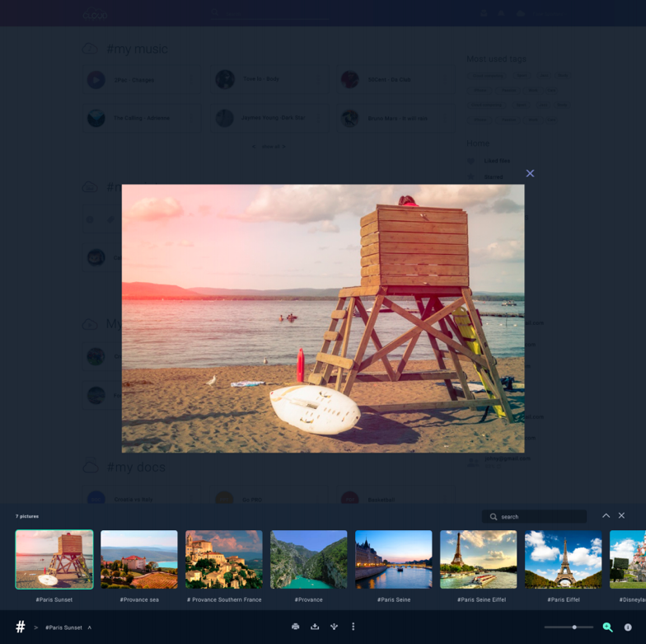
Task: Collapse the pictures strip with up chevron
Action: pyautogui.click(x=606, y=516)
